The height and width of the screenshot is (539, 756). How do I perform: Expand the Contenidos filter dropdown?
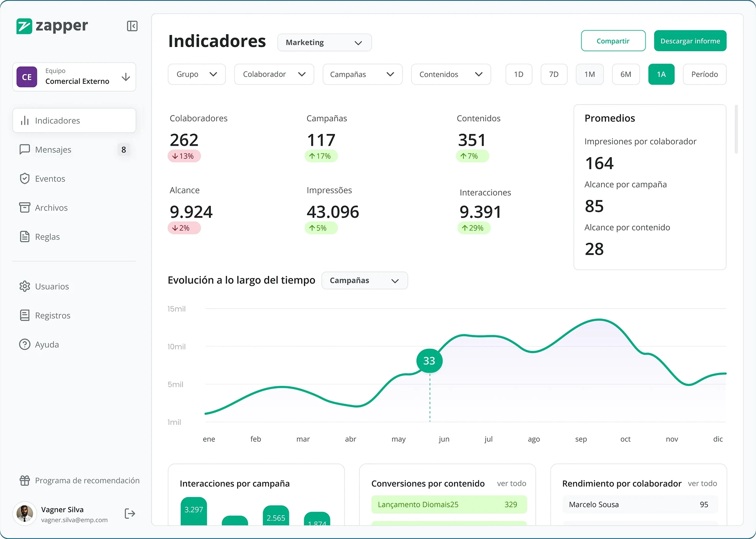click(451, 74)
